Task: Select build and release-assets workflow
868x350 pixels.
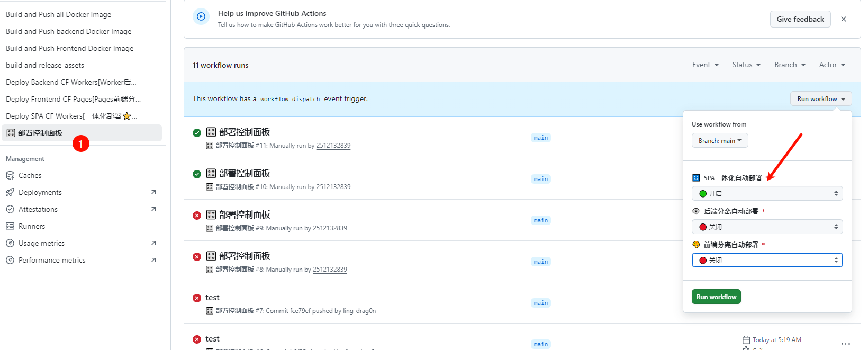Action: click(45, 65)
